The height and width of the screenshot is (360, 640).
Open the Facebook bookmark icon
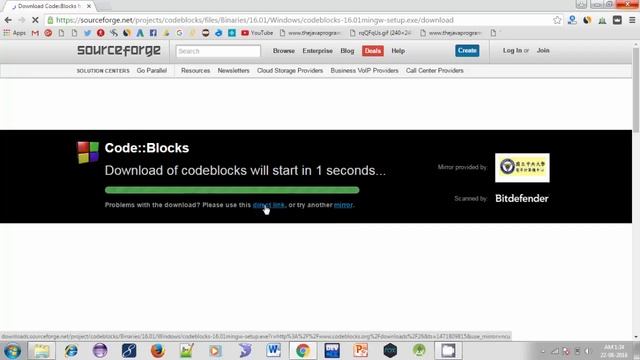(153, 33)
